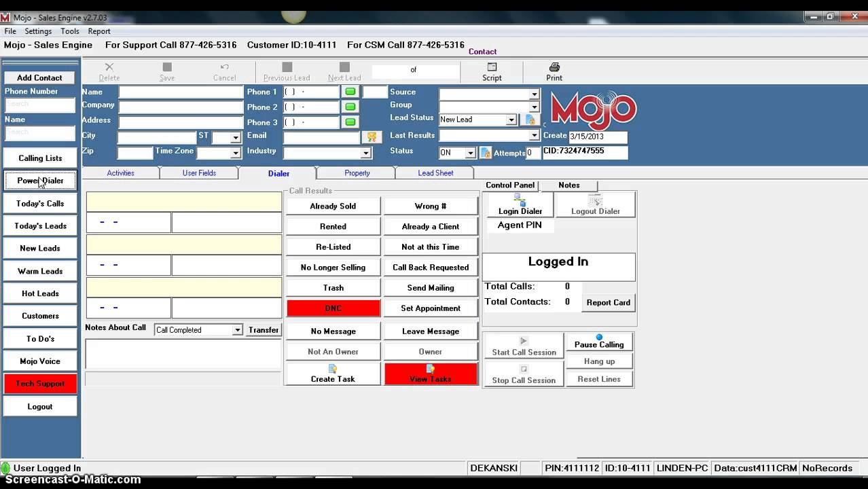Expand the Group dropdown
This screenshot has width=868, height=489.
click(534, 107)
